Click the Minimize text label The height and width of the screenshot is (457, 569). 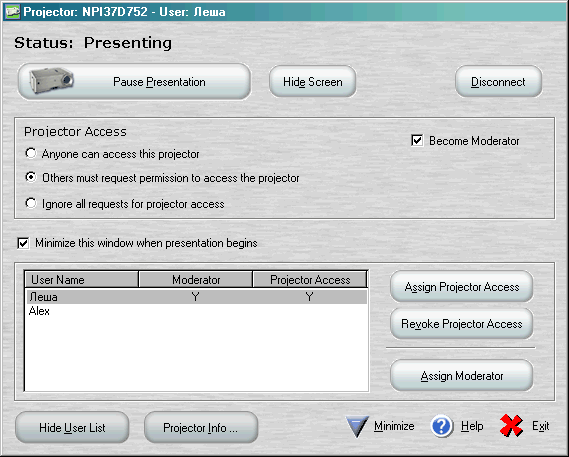[x=394, y=426]
